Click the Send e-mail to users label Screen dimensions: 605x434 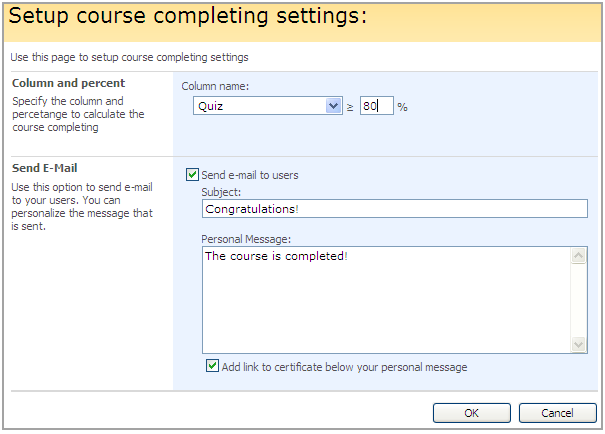click(250, 175)
